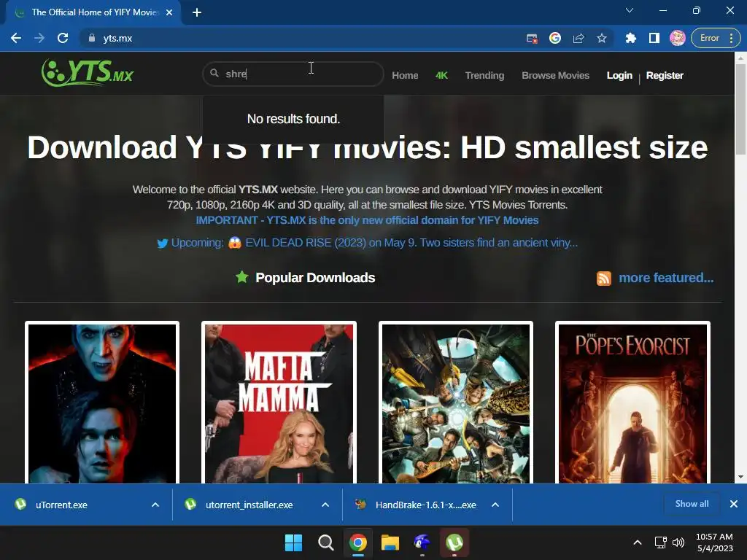Expand options for utorrent_installer.exe download
The width and height of the screenshot is (747, 560).
(325, 505)
